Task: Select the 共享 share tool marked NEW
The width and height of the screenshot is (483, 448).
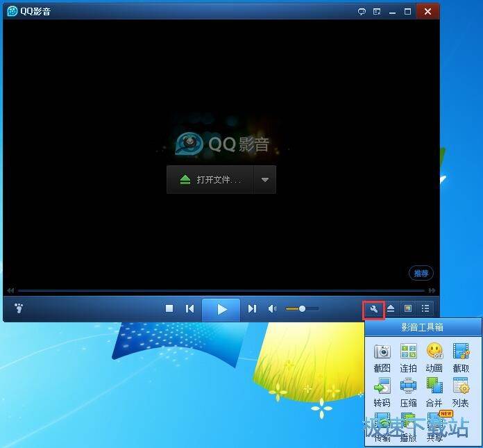Action: [x=437, y=426]
